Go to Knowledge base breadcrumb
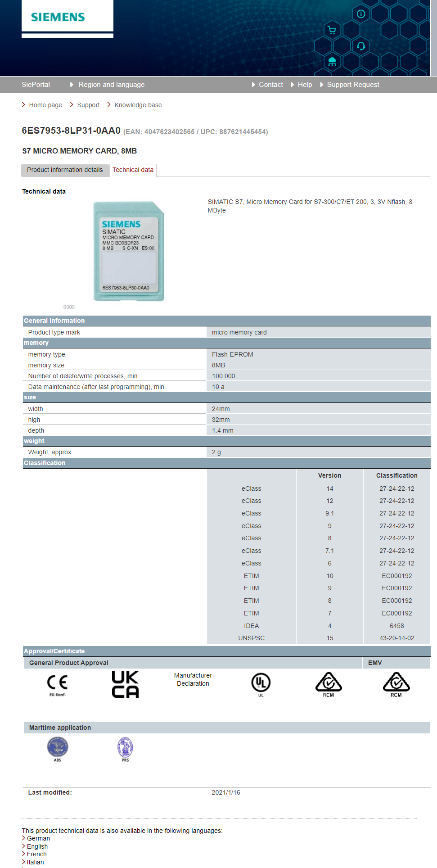437x868 pixels. [x=138, y=105]
